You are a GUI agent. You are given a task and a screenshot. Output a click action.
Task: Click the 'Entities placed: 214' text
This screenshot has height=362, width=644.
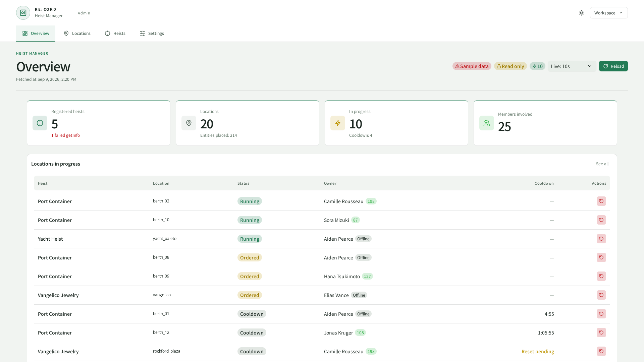pyautogui.click(x=219, y=135)
